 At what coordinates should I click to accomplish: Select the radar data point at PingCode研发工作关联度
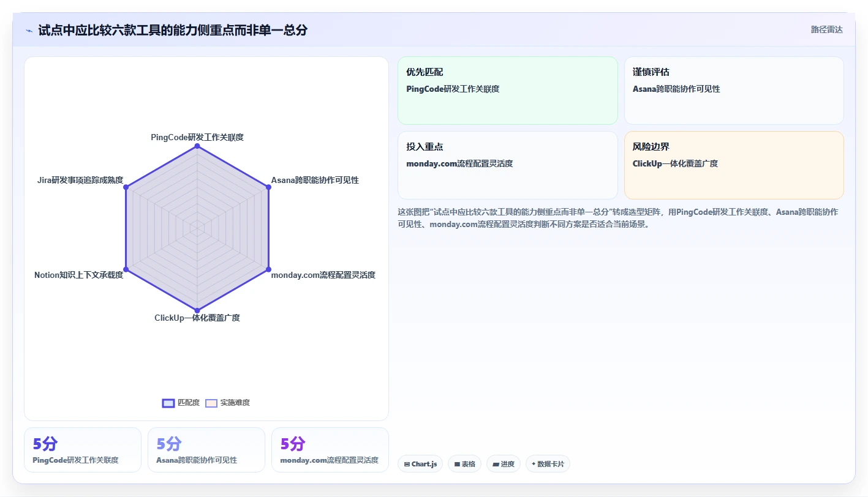click(x=197, y=146)
